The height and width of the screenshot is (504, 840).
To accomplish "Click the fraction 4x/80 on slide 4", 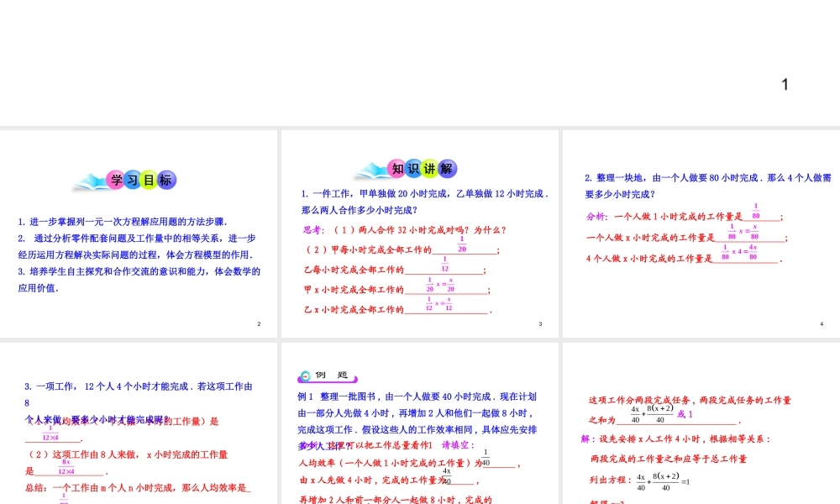I will coord(753,251).
